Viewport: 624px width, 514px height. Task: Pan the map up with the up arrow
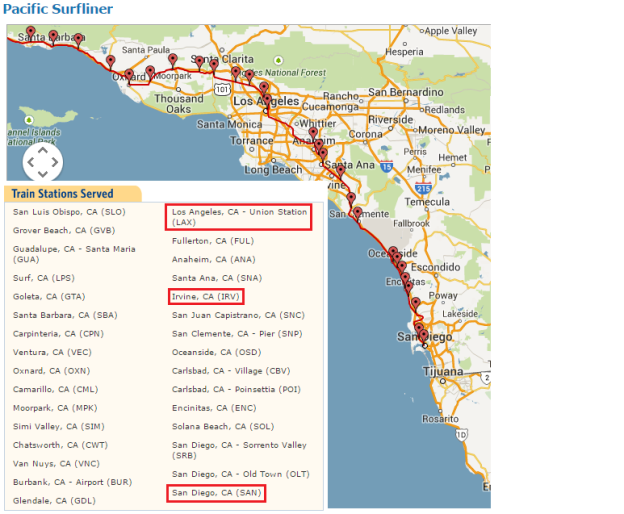(43, 150)
